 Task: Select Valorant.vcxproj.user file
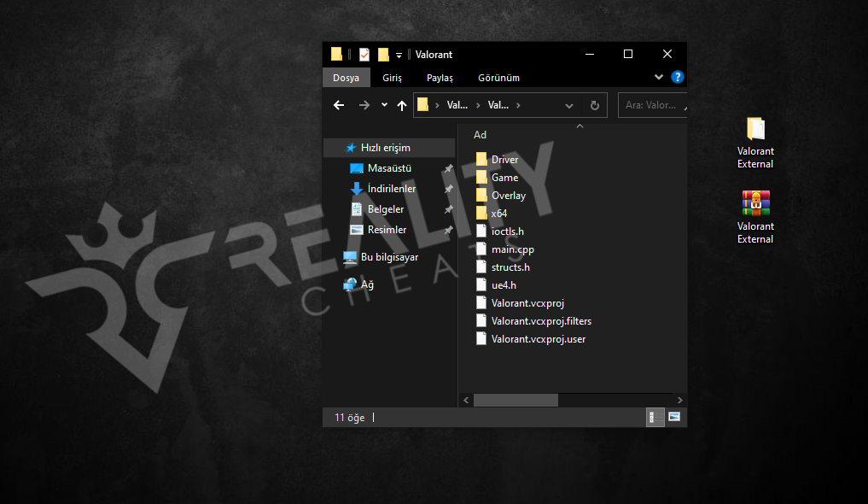(530, 339)
